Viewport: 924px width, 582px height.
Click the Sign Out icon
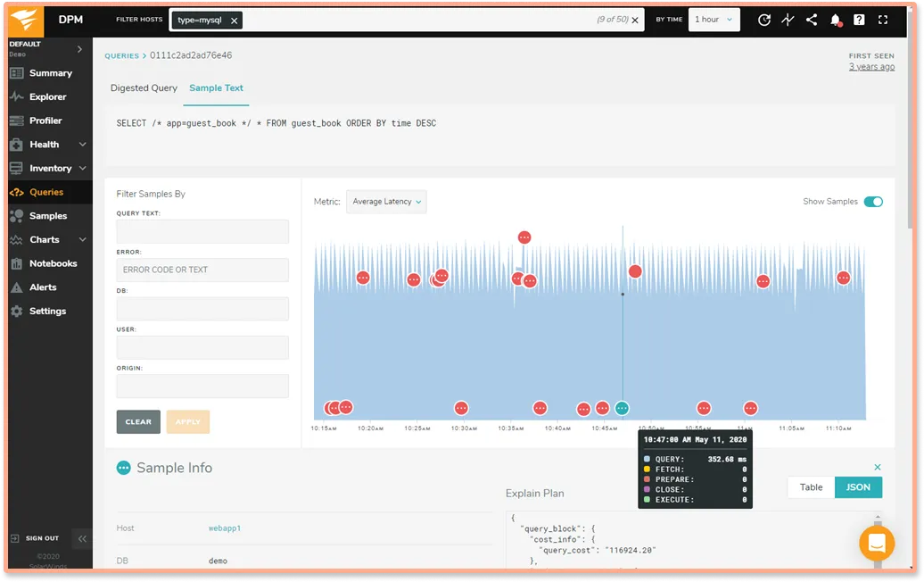click(x=15, y=538)
